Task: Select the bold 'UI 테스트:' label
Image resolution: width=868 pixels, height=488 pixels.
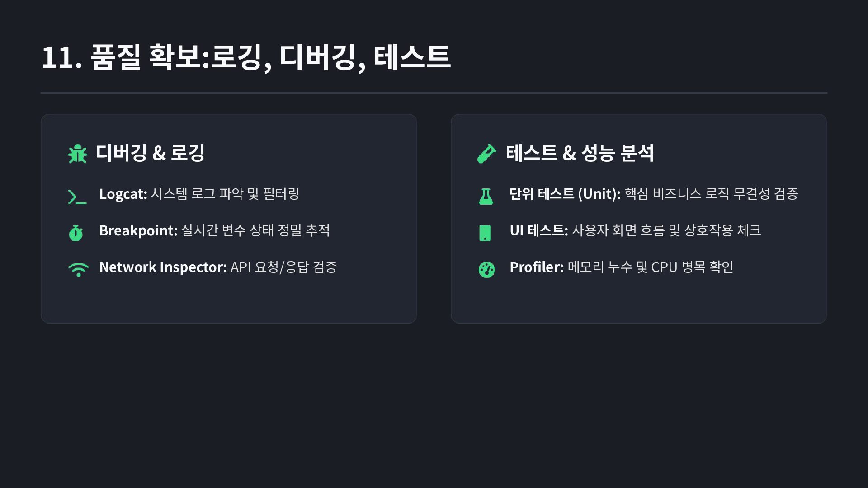Action: 538,230
